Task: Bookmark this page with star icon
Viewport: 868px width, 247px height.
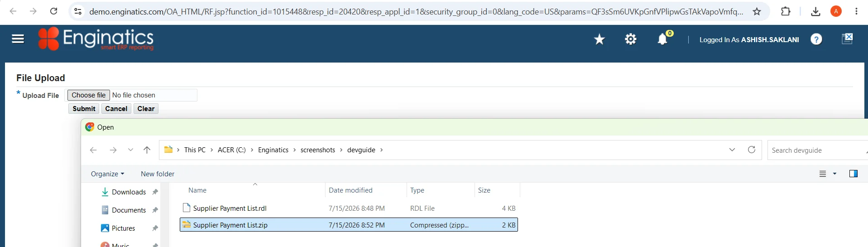Action: (757, 11)
